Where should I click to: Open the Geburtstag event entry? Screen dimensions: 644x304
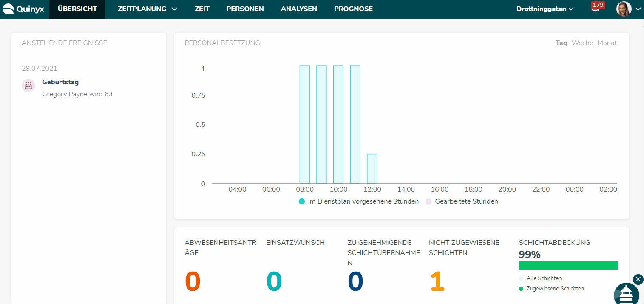point(60,82)
